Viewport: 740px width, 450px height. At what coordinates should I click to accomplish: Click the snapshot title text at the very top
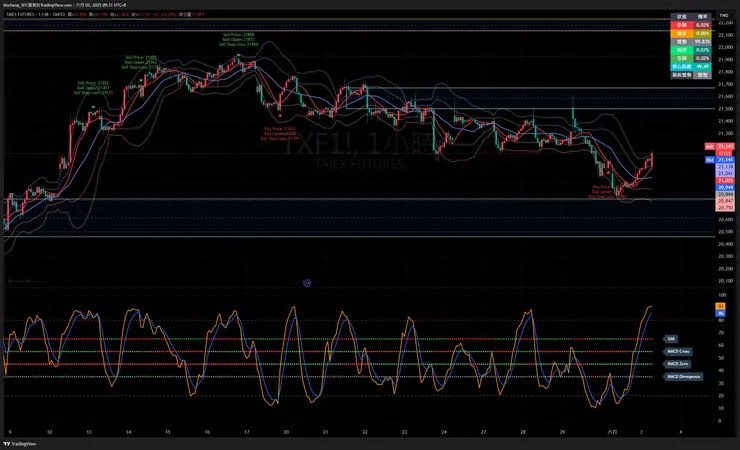(65, 5)
